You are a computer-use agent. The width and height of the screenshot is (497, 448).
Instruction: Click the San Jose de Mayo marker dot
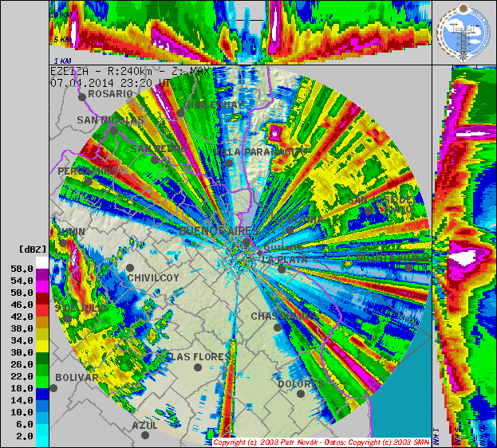(369, 211)
